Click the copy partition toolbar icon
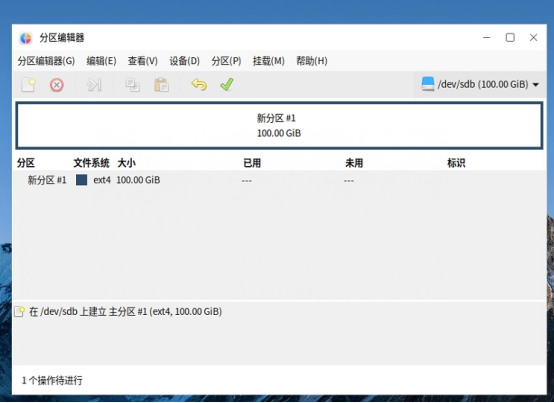This screenshot has width=554, height=403. [x=133, y=85]
